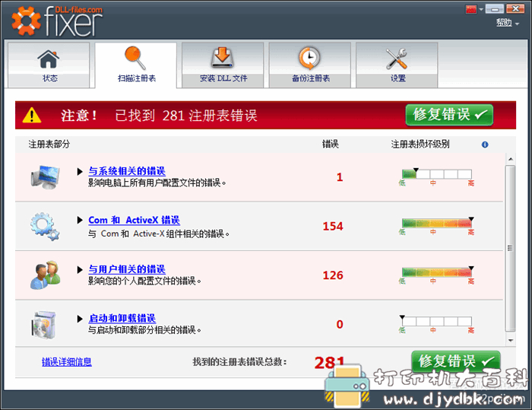The width and height of the screenshot is (532, 410).
Task: Click the yellow warning triangle icon
Action: [x=32, y=115]
